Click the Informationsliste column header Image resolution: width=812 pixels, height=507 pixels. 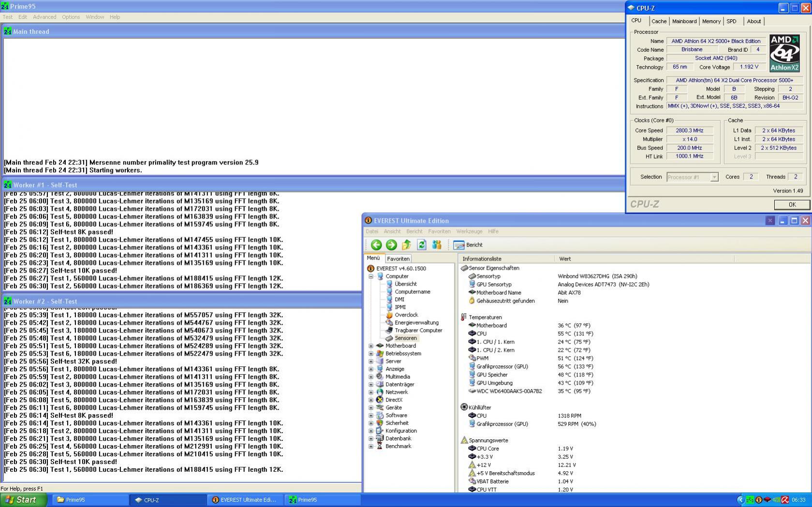(x=506, y=259)
